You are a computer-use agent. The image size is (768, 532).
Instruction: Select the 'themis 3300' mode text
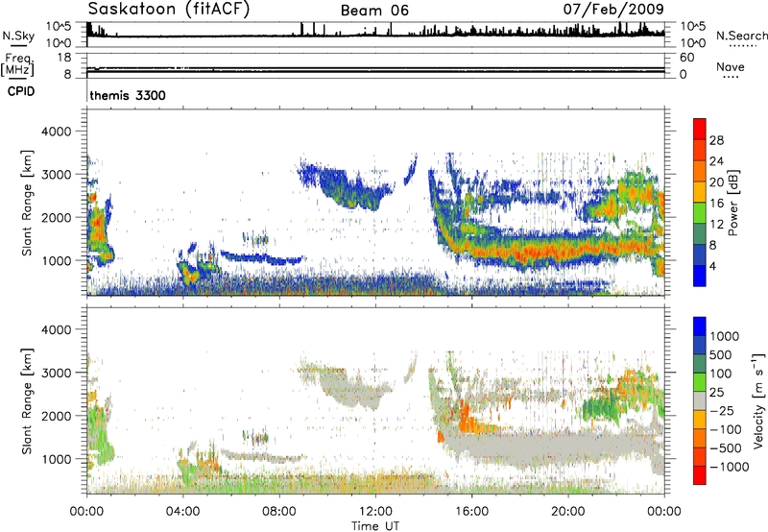[x=128, y=95]
